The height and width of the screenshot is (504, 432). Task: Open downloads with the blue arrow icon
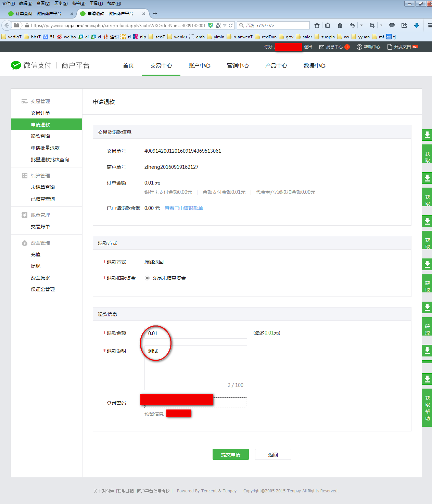pyautogui.click(x=417, y=25)
